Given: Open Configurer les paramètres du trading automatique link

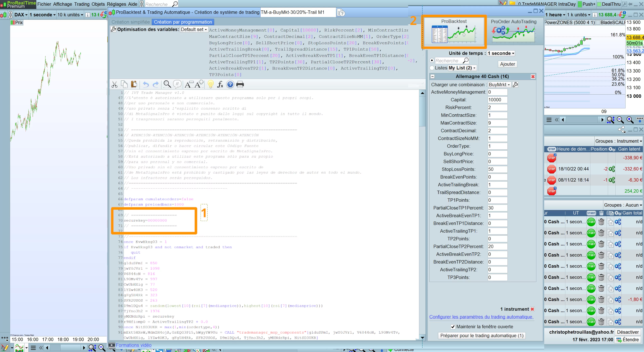Looking at the screenshot, I should pos(481,317).
